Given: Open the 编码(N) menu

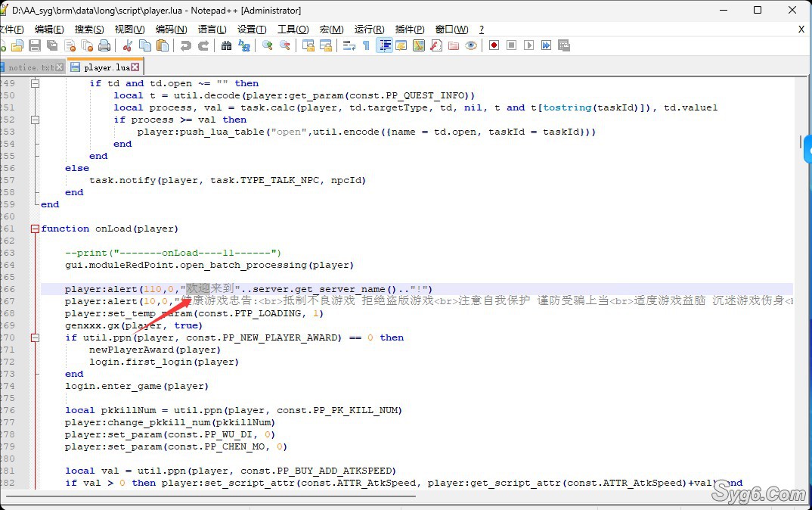Looking at the screenshot, I should (172, 30).
